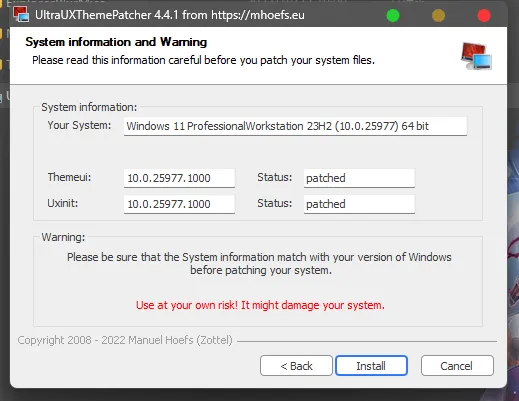Click the 'Warning:' group box label
The height and width of the screenshot is (401, 519).
pyautogui.click(x=63, y=237)
